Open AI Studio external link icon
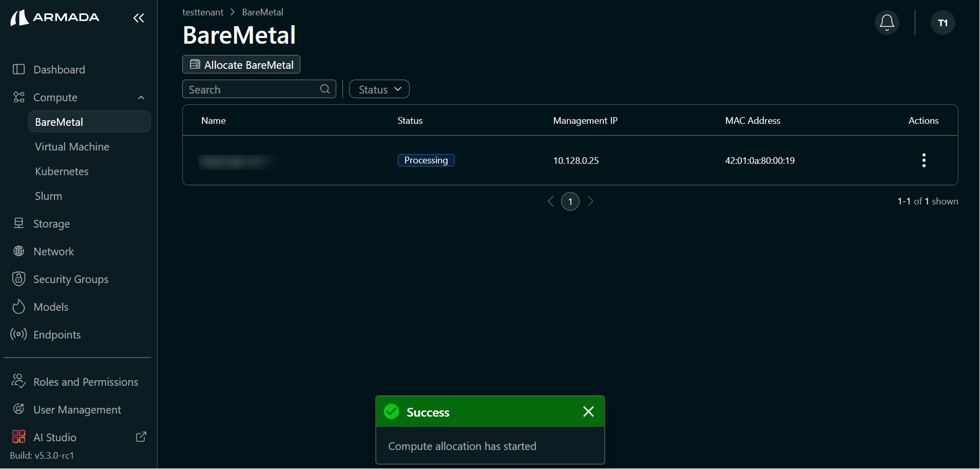This screenshot has height=469, width=980. coord(141,437)
